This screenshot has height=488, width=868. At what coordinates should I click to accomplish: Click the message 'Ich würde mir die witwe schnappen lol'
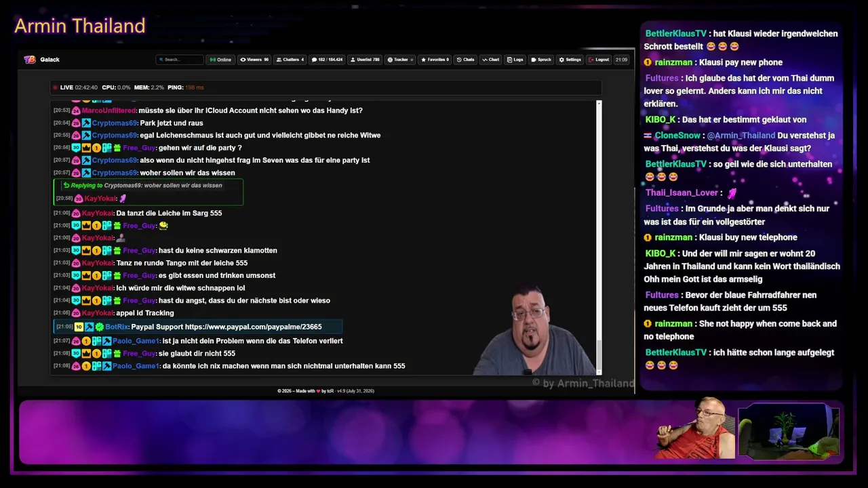coord(180,288)
